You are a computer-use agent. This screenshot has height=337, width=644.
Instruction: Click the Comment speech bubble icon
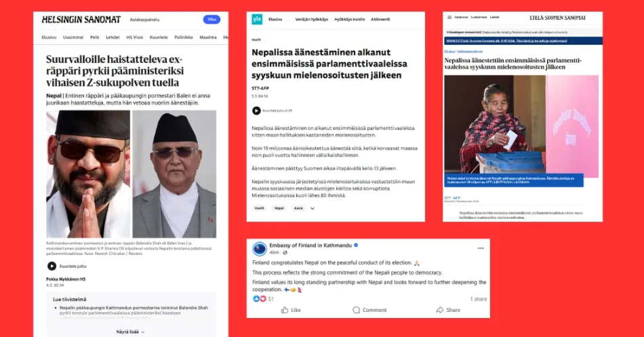point(356,310)
